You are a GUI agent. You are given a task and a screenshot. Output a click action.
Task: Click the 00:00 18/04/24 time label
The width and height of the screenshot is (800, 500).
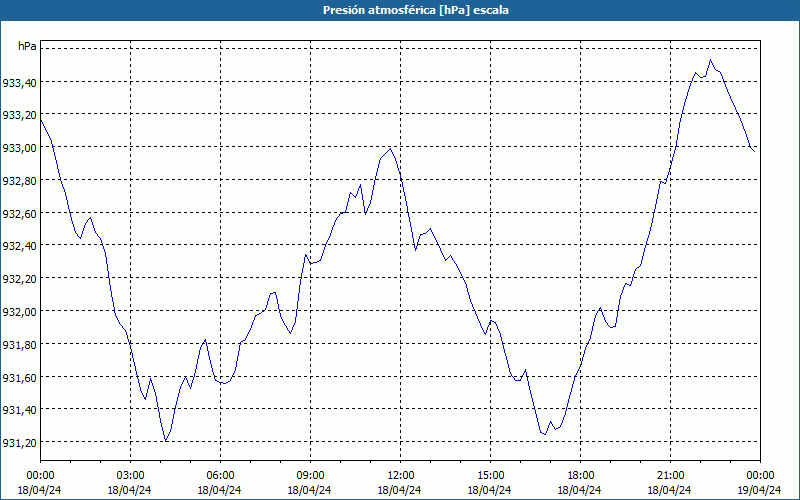point(40,483)
